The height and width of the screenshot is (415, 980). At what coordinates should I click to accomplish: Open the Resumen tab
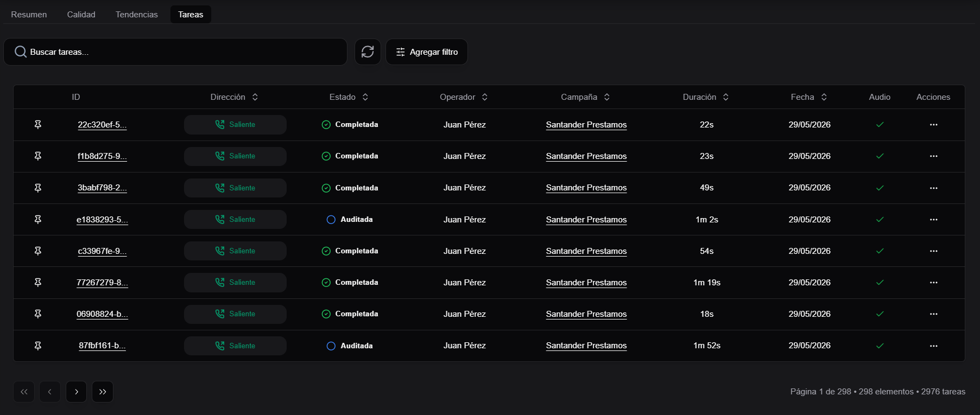click(x=29, y=15)
